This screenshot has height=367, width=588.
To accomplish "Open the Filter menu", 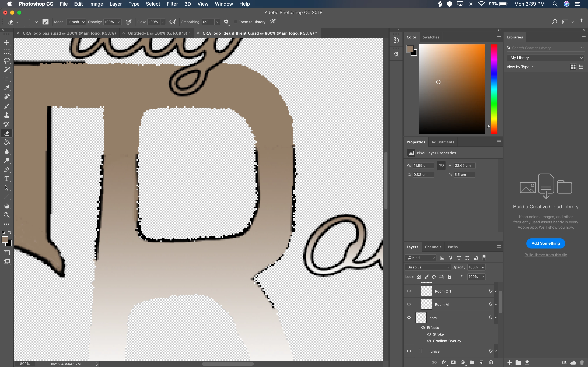I will (172, 4).
